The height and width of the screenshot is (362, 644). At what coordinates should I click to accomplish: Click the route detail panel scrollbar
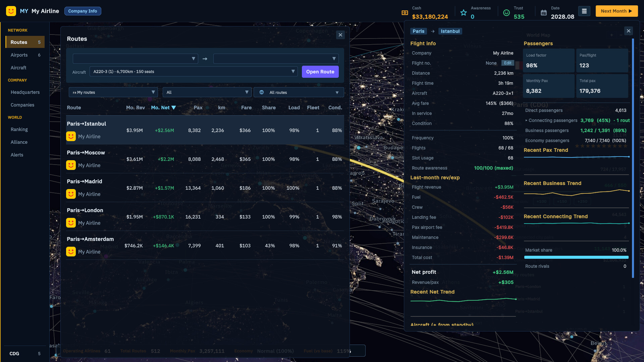[x=633, y=158]
